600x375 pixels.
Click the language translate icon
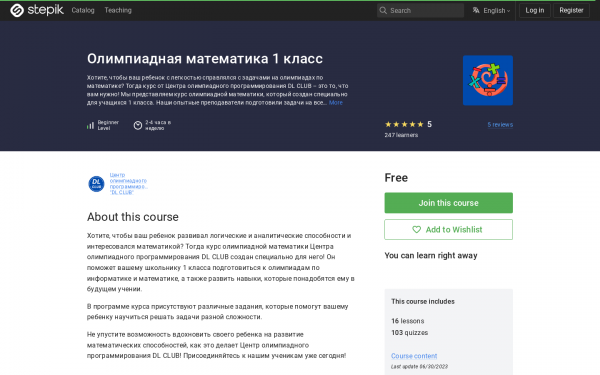click(476, 10)
